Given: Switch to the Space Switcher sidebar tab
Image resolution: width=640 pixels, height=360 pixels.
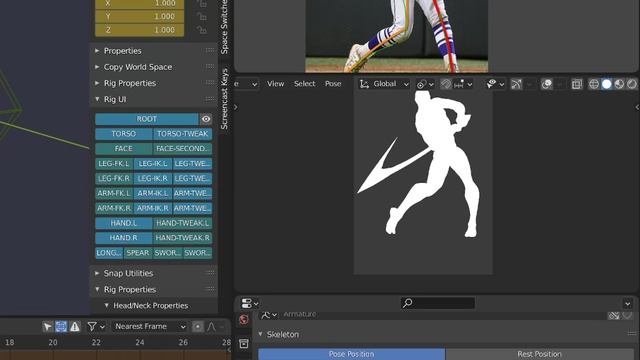Looking at the screenshot, I should (x=224, y=27).
